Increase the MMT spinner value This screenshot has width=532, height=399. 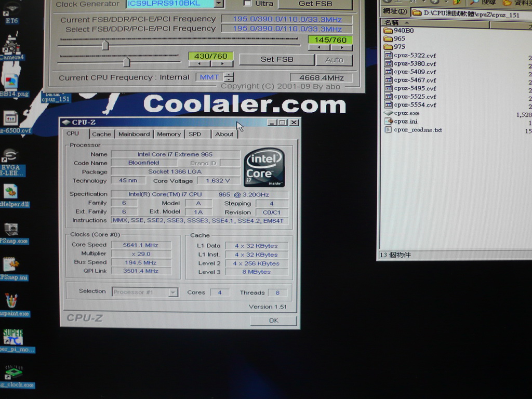pyautogui.click(x=230, y=75)
